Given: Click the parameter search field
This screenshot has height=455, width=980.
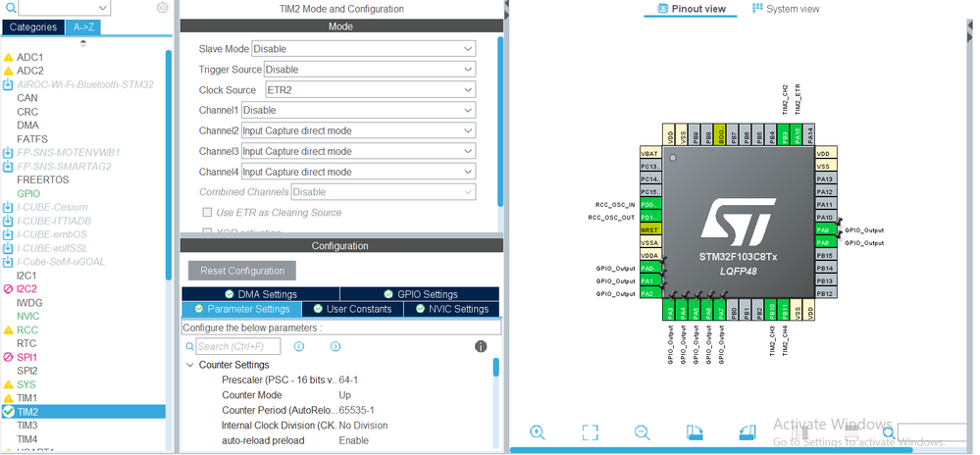Looking at the screenshot, I should 238,346.
